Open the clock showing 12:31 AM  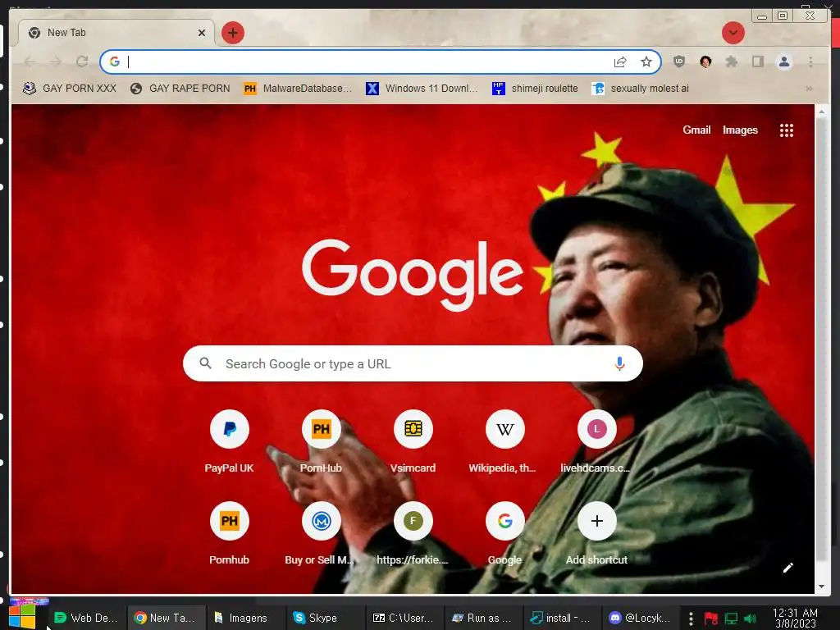point(795,618)
